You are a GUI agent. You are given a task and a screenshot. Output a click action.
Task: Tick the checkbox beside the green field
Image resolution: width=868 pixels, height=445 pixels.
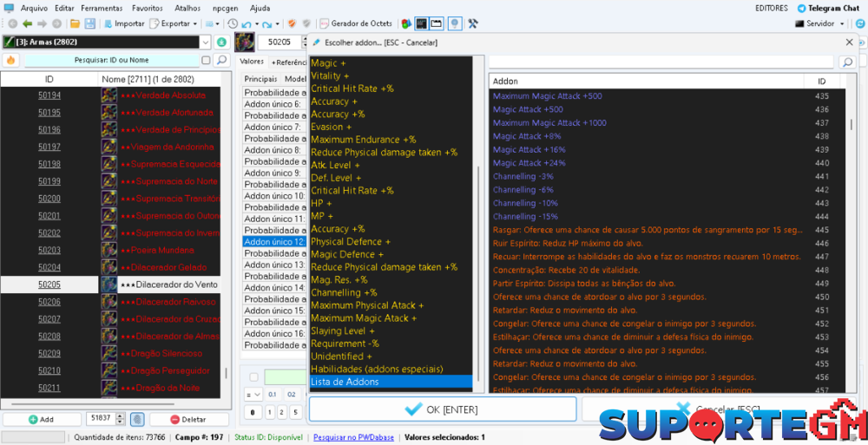coord(253,377)
